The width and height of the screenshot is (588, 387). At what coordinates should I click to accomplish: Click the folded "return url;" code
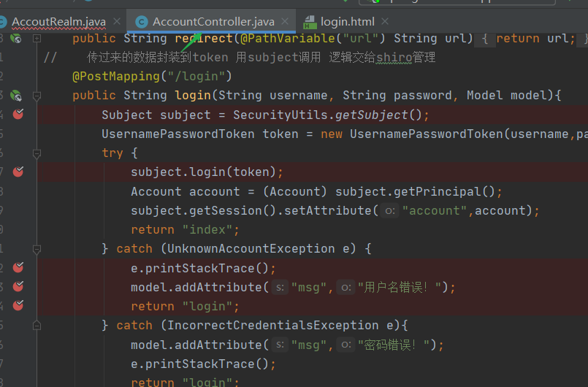[x=535, y=38]
